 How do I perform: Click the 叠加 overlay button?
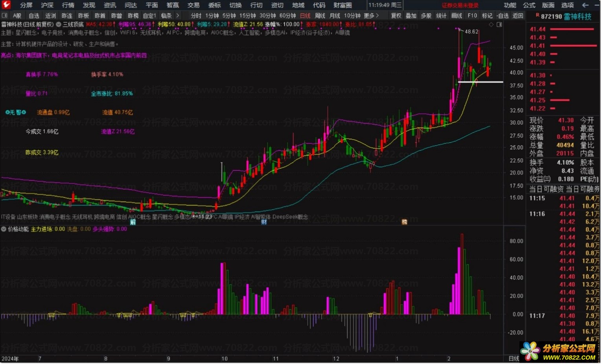pos(411,16)
